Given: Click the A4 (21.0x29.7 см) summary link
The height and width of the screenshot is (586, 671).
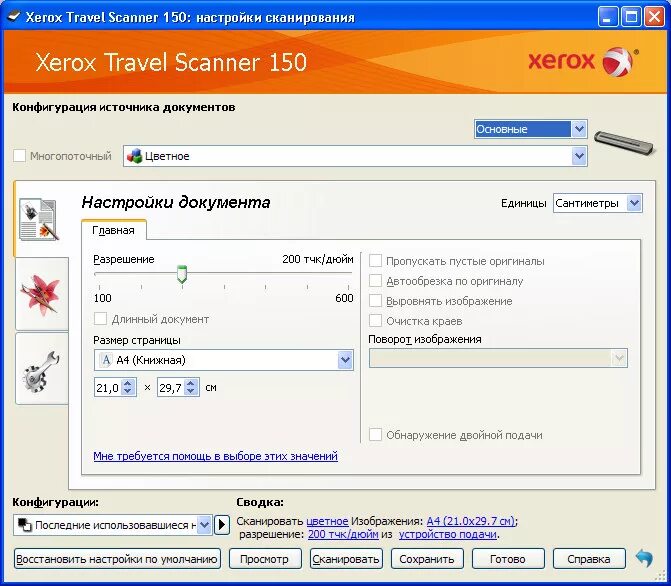Looking at the screenshot, I should 471,521.
